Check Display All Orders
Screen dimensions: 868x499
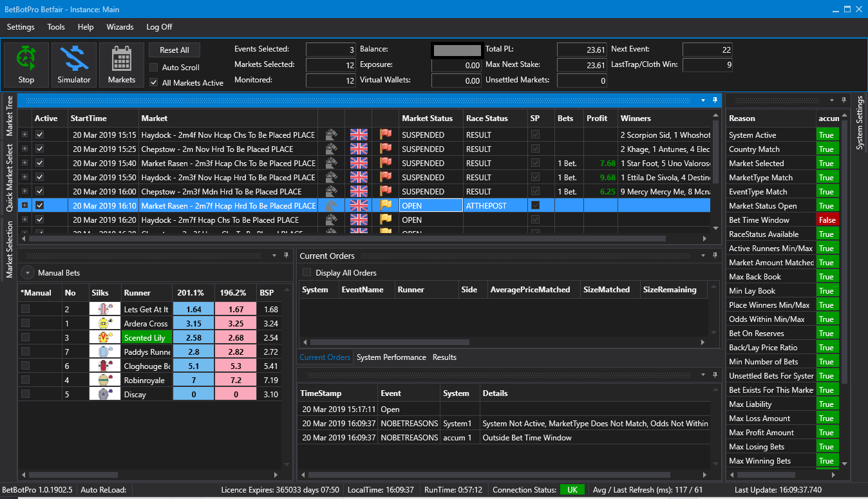(307, 272)
